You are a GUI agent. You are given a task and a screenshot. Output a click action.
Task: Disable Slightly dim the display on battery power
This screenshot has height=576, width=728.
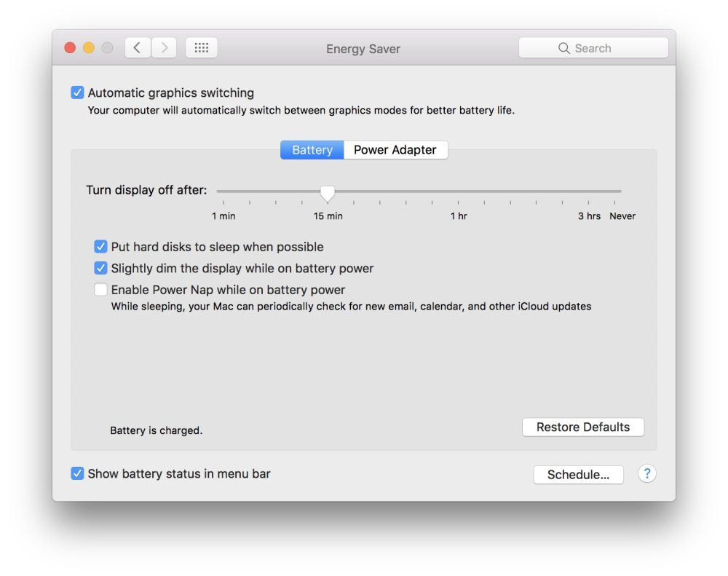pos(101,268)
